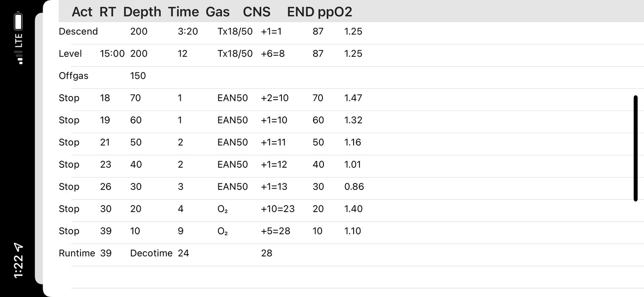
Task: Tap the location arrow icon
Action: tap(18, 247)
